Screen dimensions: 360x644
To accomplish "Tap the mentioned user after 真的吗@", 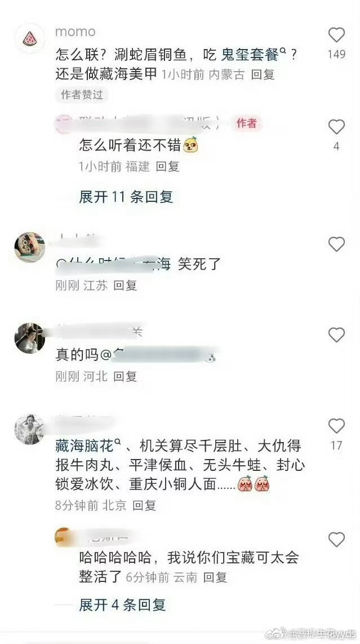I will (159, 355).
